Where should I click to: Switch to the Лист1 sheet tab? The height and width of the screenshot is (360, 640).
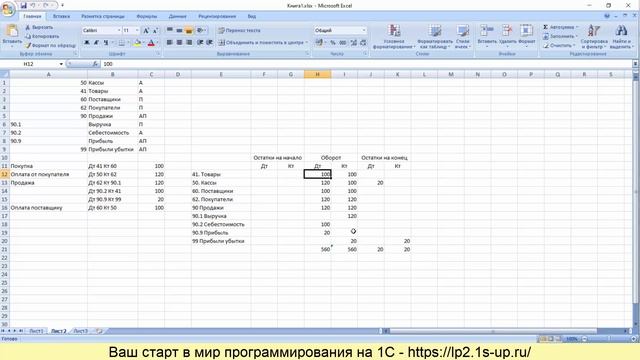[x=36, y=331]
